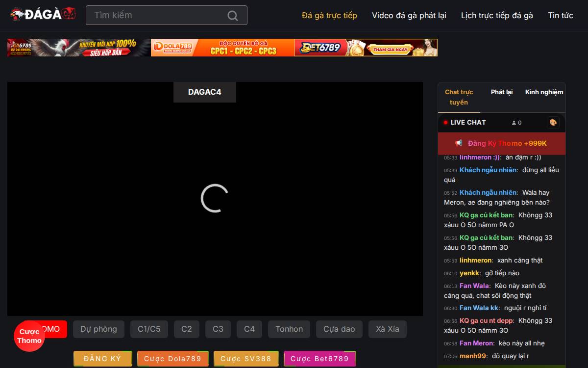Click the Fan Wala username in chat
Image resolution: width=588 pixels, height=368 pixels.
click(x=475, y=286)
